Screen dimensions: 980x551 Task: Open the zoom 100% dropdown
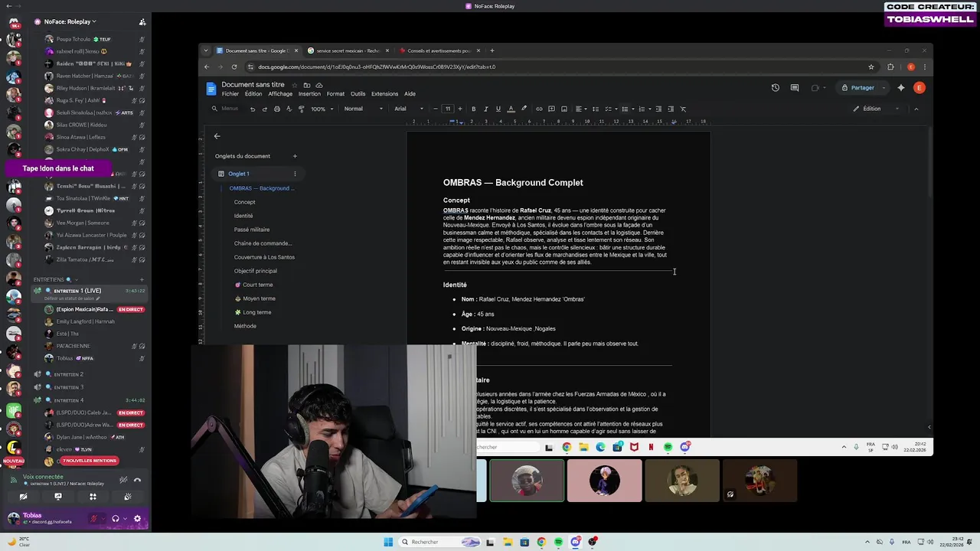coord(321,109)
